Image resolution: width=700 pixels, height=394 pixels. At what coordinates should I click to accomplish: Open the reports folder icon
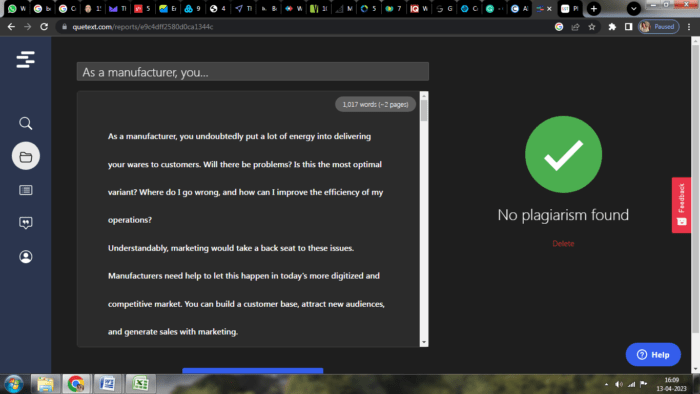point(25,156)
